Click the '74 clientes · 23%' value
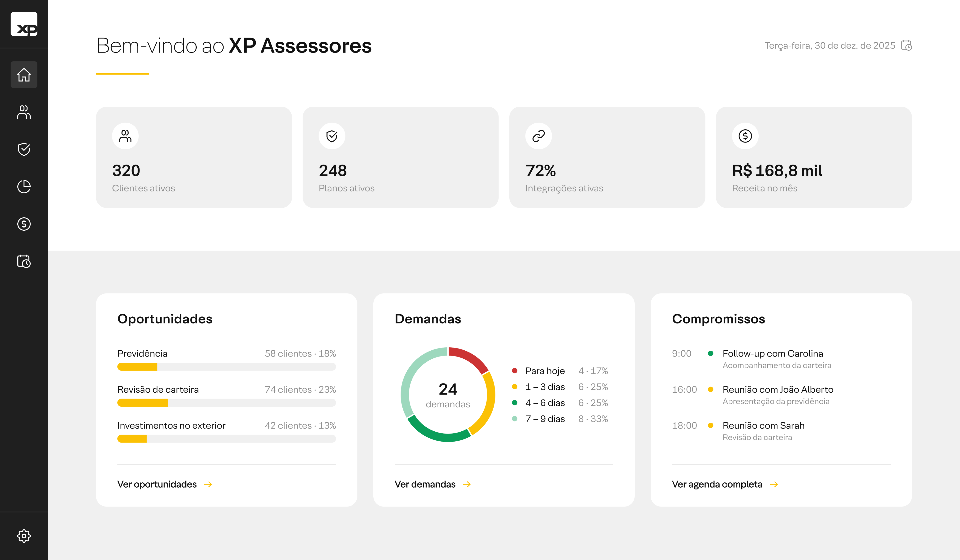960x560 pixels. pyautogui.click(x=300, y=389)
